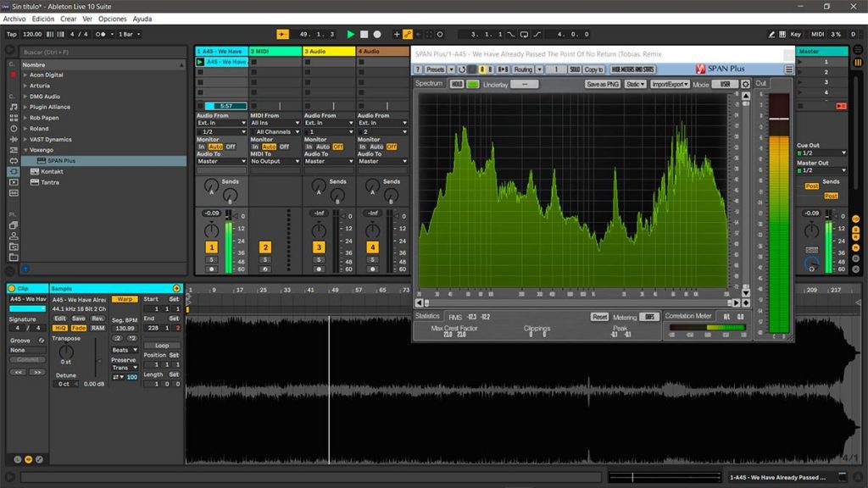Show browser with the triangle toggle

point(10,50)
